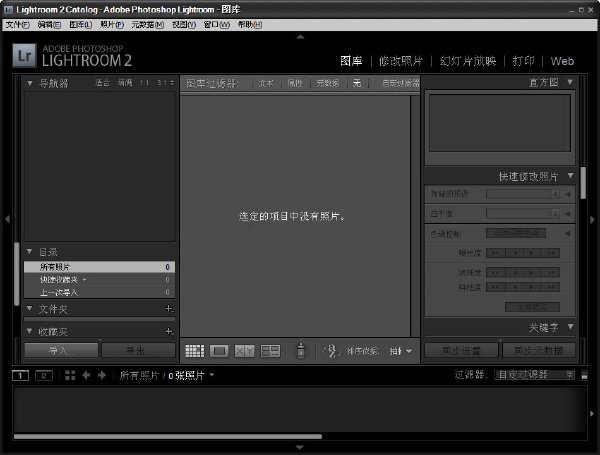The height and width of the screenshot is (455, 600).
Task: Open the 文件 menu
Action: pyautogui.click(x=17, y=25)
